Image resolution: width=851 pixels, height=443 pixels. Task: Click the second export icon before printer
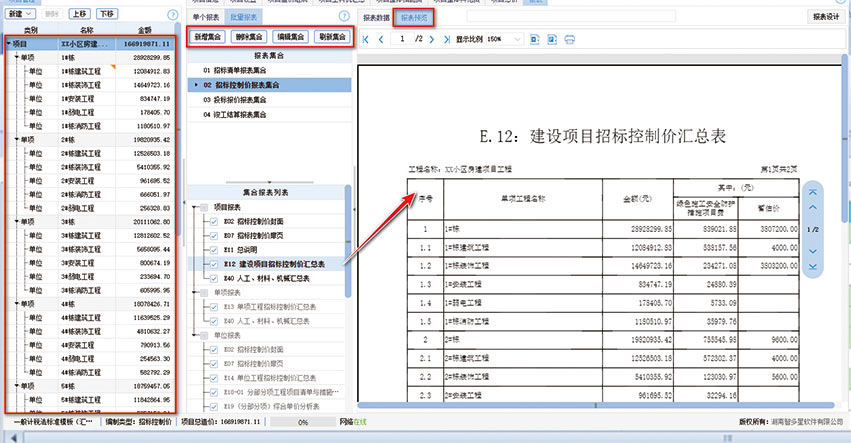coord(552,39)
